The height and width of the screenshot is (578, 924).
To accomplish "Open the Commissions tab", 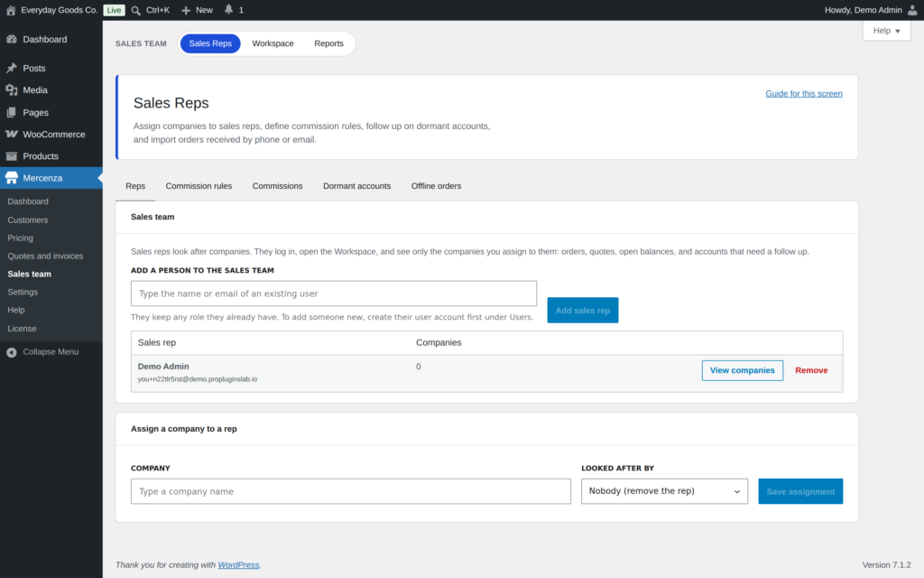I will pos(278,186).
